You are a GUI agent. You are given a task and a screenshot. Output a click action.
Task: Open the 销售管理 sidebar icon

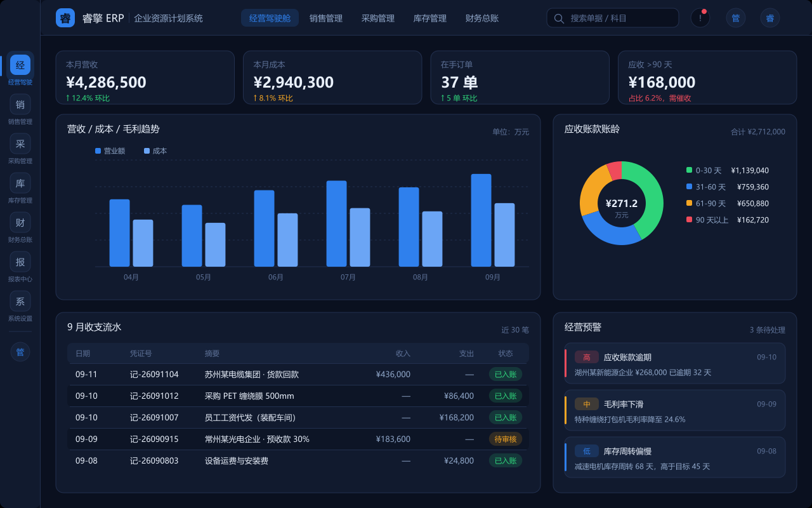[20, 104]
